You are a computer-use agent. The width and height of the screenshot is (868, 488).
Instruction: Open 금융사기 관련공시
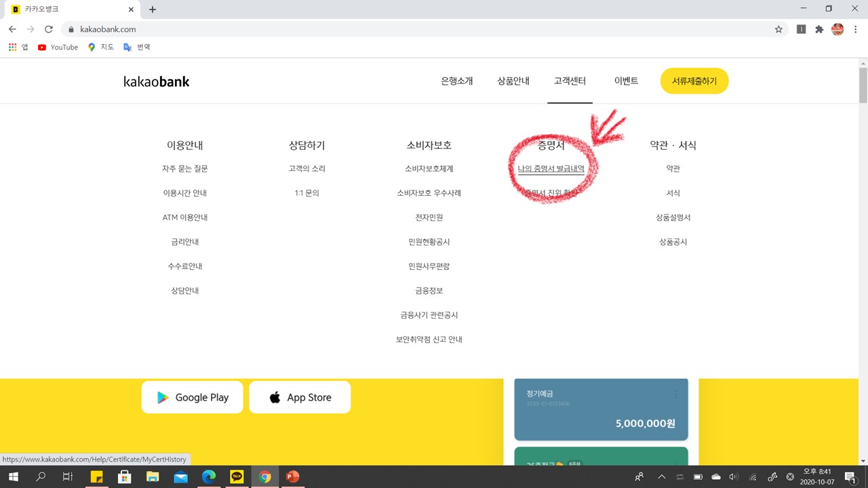coord(429,315)
